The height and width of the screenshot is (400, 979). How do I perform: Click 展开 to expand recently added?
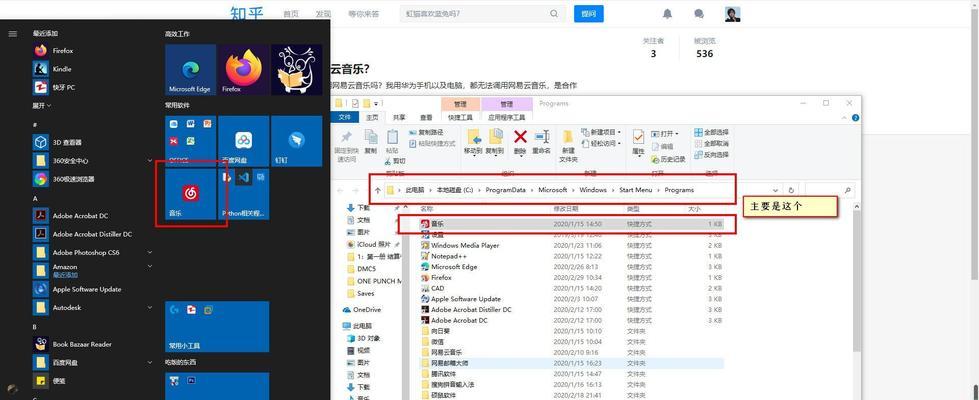coord(42,106)
